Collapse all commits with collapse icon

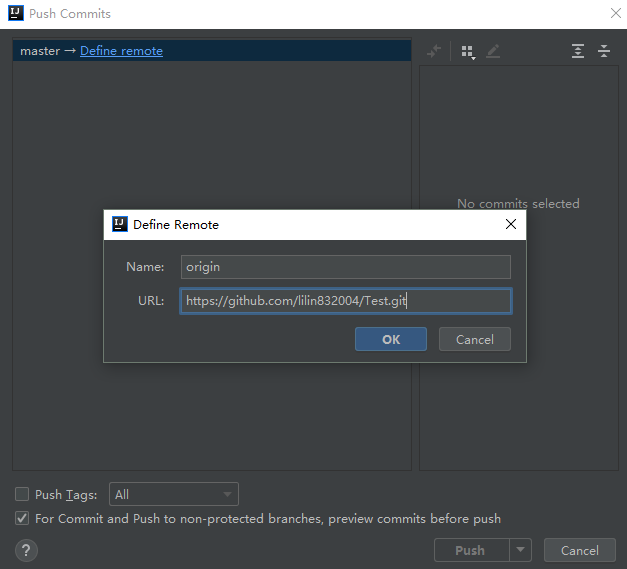coord(604,51)
